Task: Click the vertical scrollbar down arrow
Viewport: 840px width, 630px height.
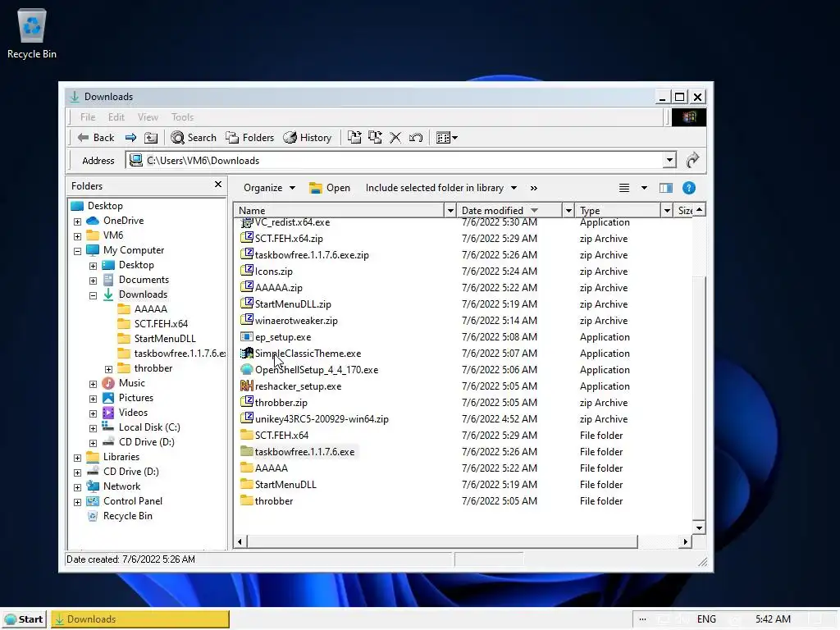Action: coord(699,528)
